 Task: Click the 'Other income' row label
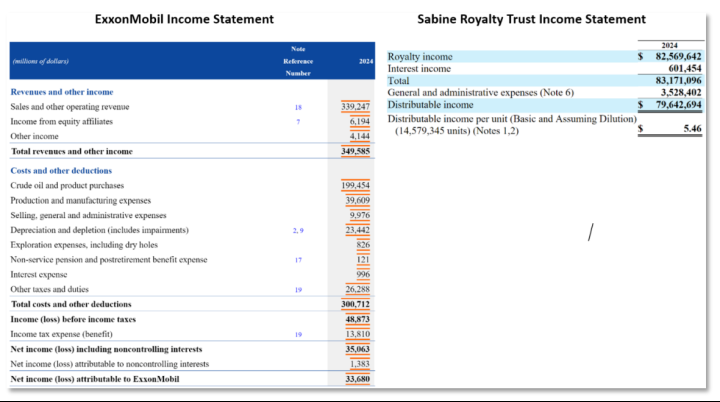[34, 136]
